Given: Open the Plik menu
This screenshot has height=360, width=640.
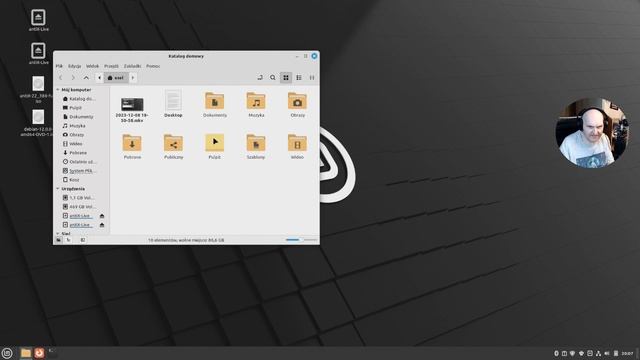Looking at the screenshot, I should tap(59, 66).
